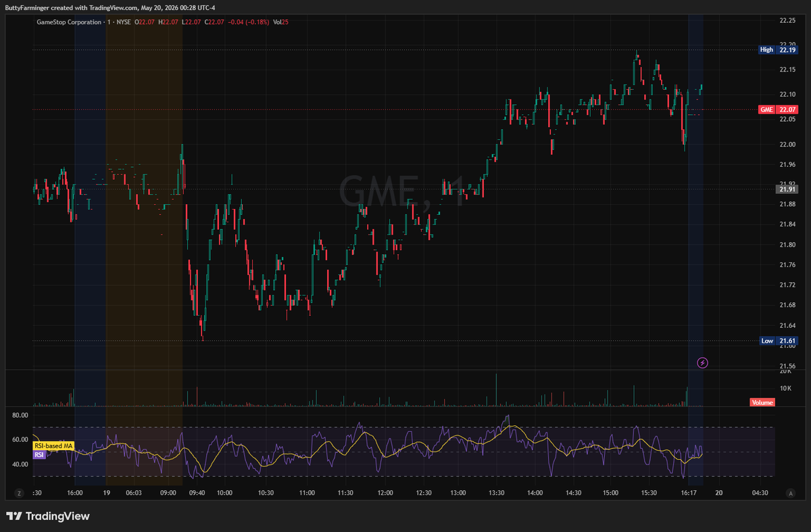Click the 22.25 price axis value
811x532 pixels.
click(787, 21)
